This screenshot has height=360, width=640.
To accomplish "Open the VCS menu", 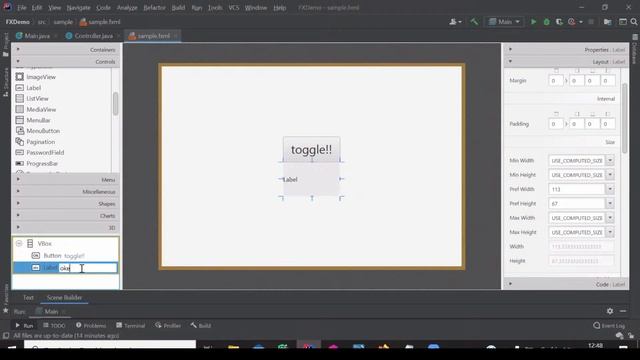I will pos(233,7).
